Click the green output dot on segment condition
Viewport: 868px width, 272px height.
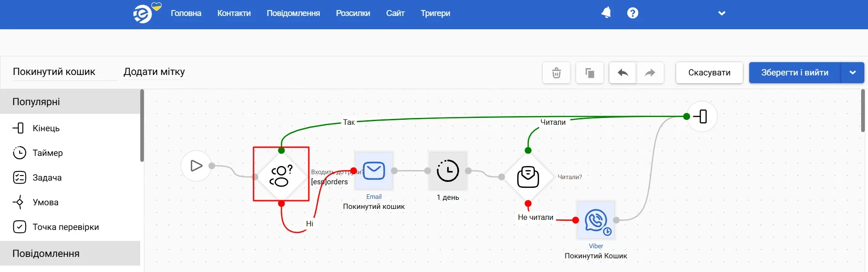(281, 150)
